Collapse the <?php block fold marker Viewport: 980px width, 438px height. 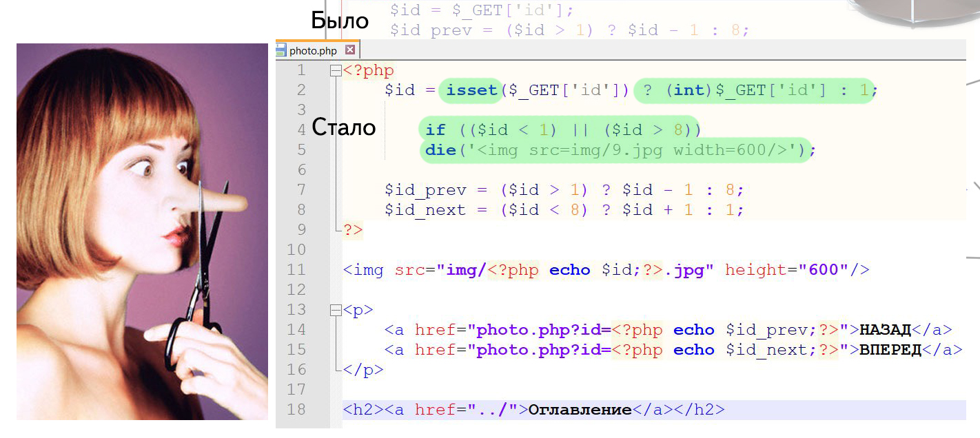click(336, 70)
